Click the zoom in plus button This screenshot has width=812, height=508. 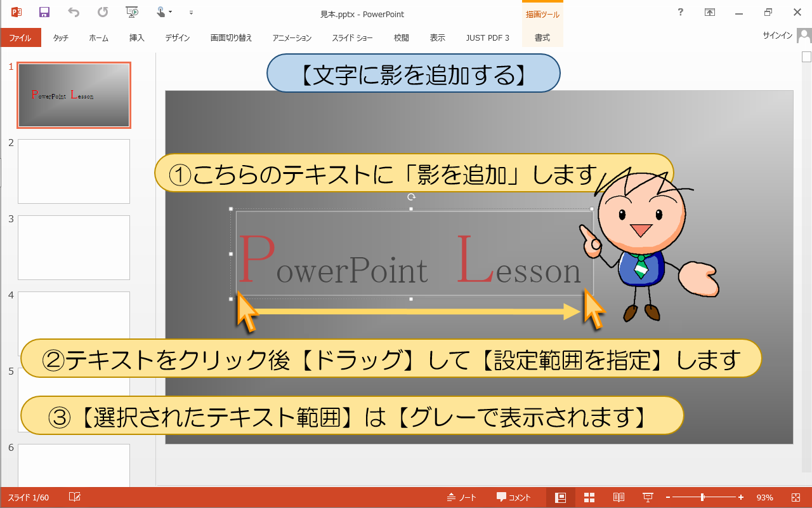pos(741,498)
